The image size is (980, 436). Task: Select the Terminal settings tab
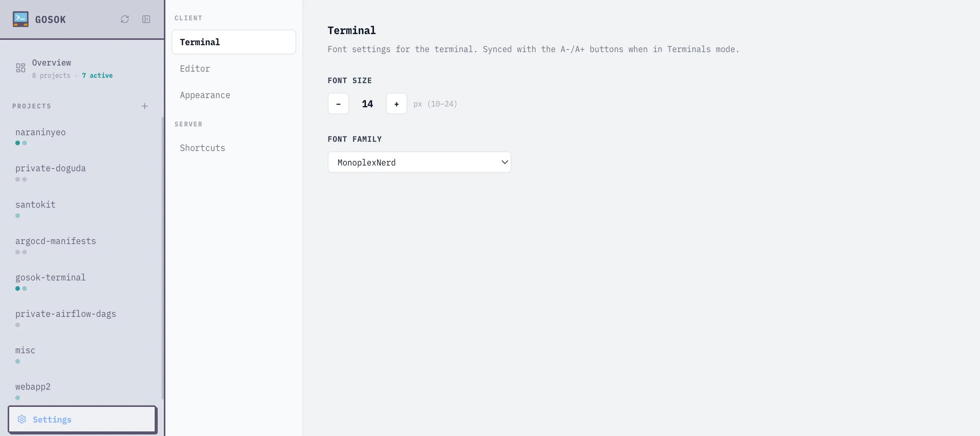(234, 42)
